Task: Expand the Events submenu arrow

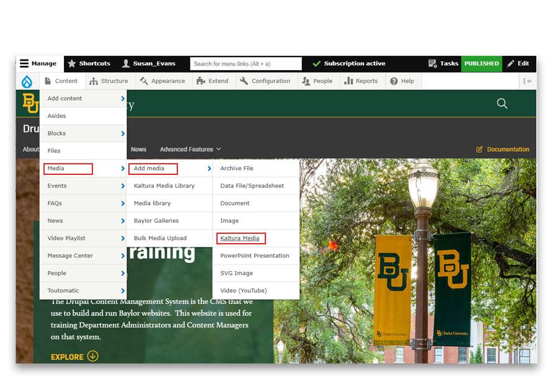Action: [123, 186]
